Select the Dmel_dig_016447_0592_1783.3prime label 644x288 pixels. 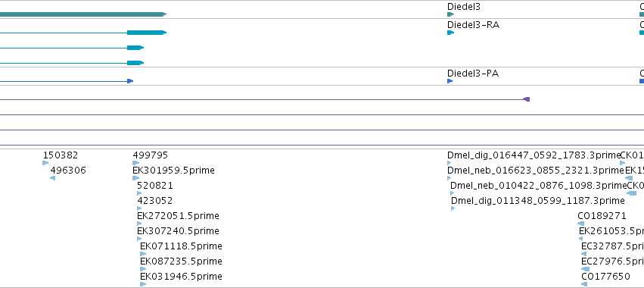point(534,155)
